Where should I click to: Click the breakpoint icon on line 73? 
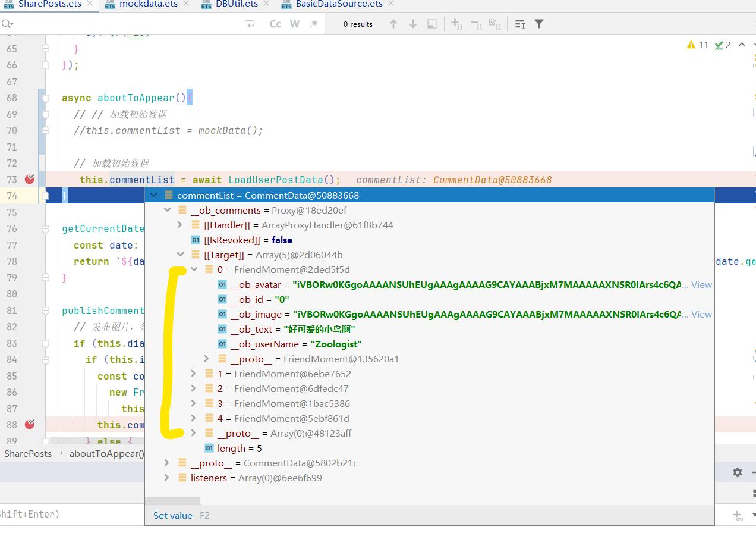[30, 179]
